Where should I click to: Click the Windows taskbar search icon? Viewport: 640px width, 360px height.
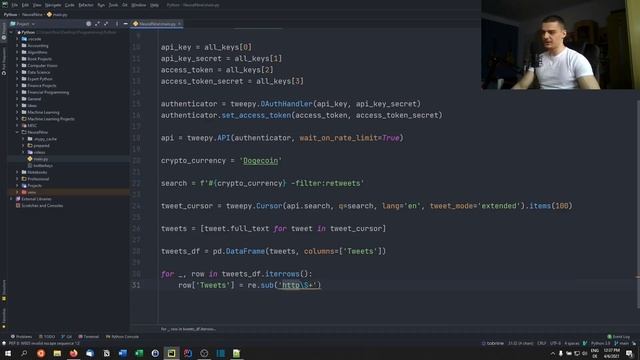click(x=24, y=353)
